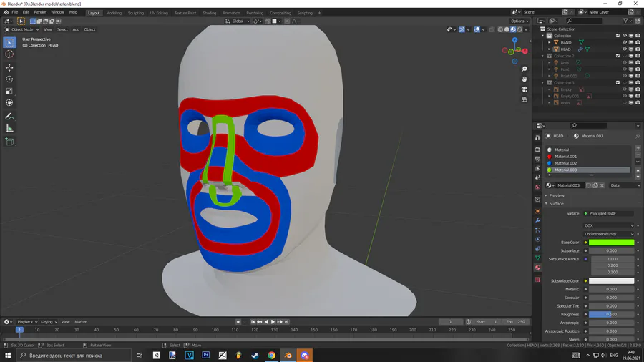The height and width of the screenshot is (362, 644).
Task: Open Photoshop from the taskbar
Action: 206,356
